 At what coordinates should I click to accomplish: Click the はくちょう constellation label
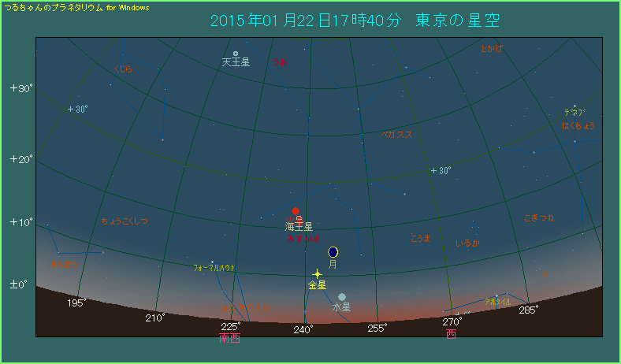click(578, 125)
